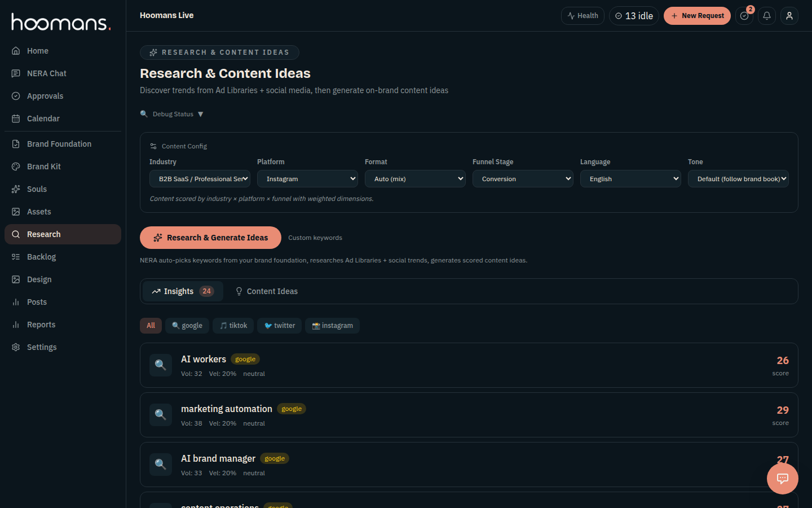Click the 13 idle indicator
Viewport: 812px width, 508px height.
(x=634, y=16)
